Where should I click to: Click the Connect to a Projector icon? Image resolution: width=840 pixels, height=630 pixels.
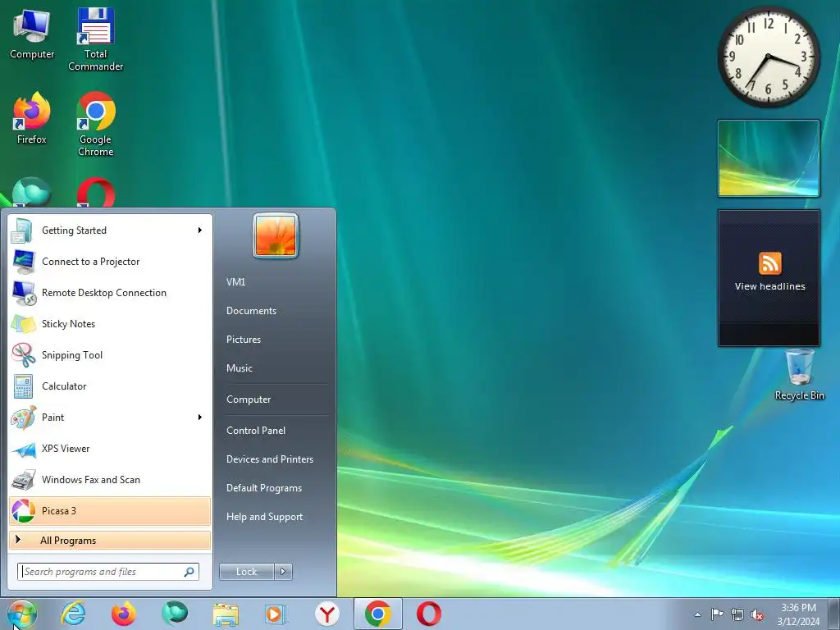(x=23, y=262)
